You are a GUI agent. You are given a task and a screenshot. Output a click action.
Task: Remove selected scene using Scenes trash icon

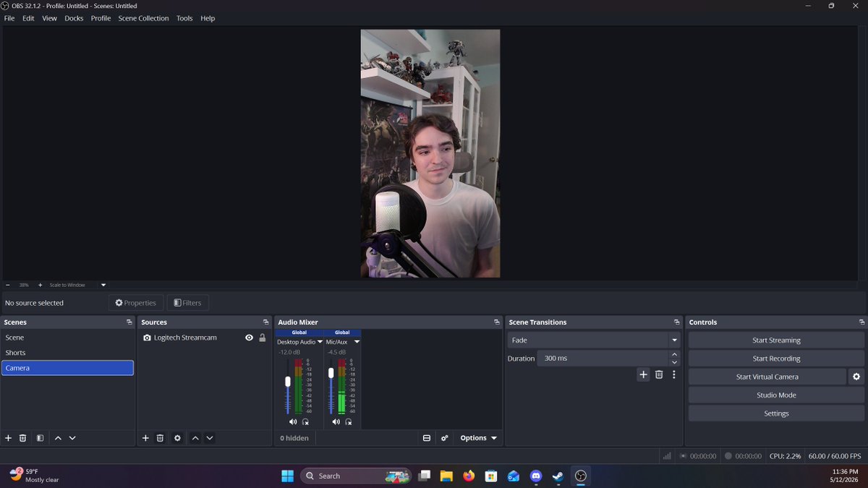23,438
